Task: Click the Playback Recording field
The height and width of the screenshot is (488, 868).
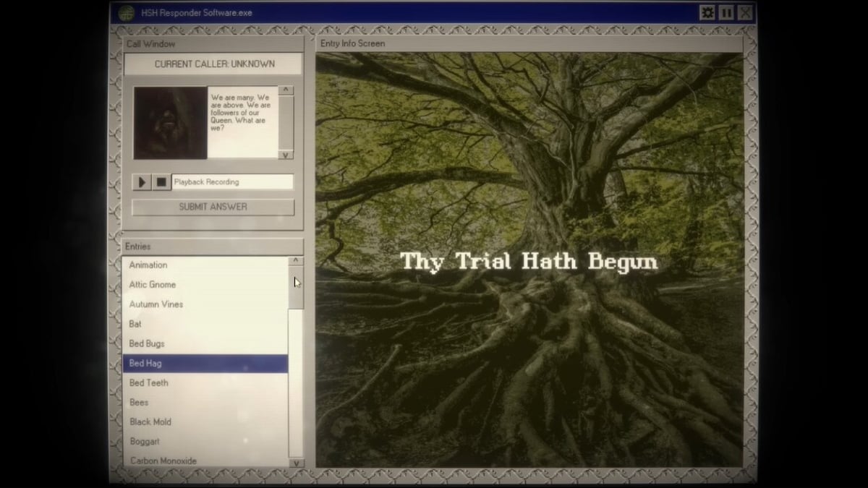Action: (233, 182)
